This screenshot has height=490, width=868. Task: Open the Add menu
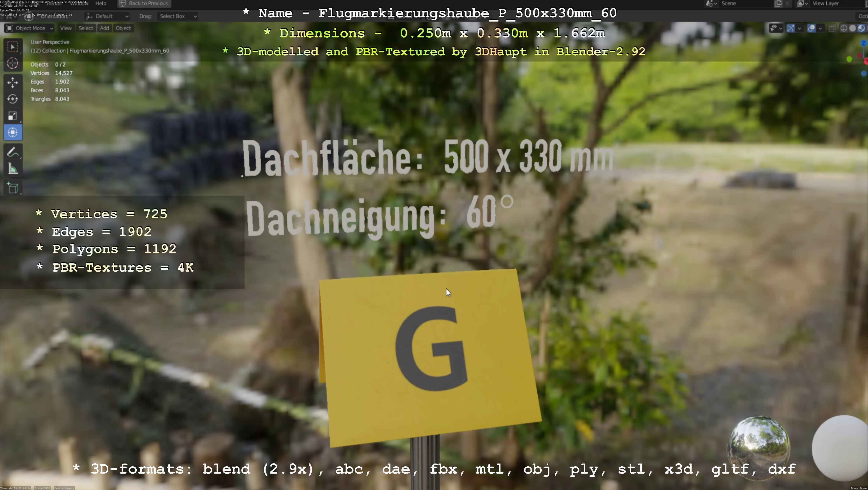point(104,28)
